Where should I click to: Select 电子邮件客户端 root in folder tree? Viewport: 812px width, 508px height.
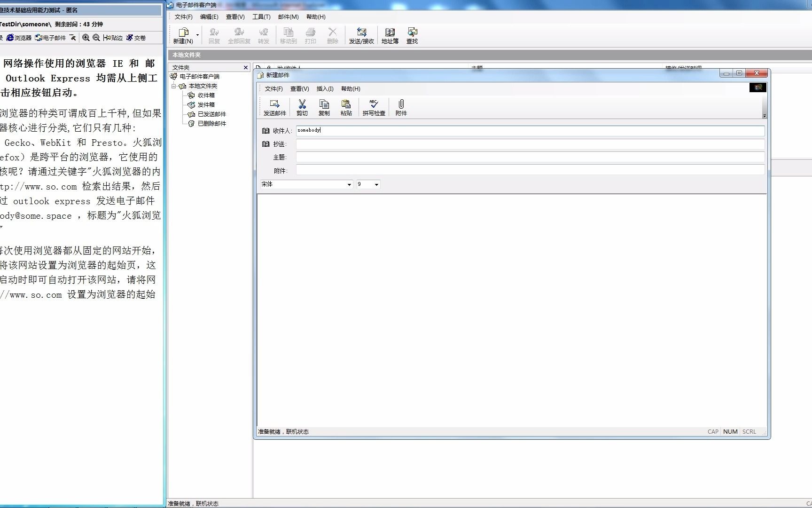pyautogui.click(x=199, y=76)
